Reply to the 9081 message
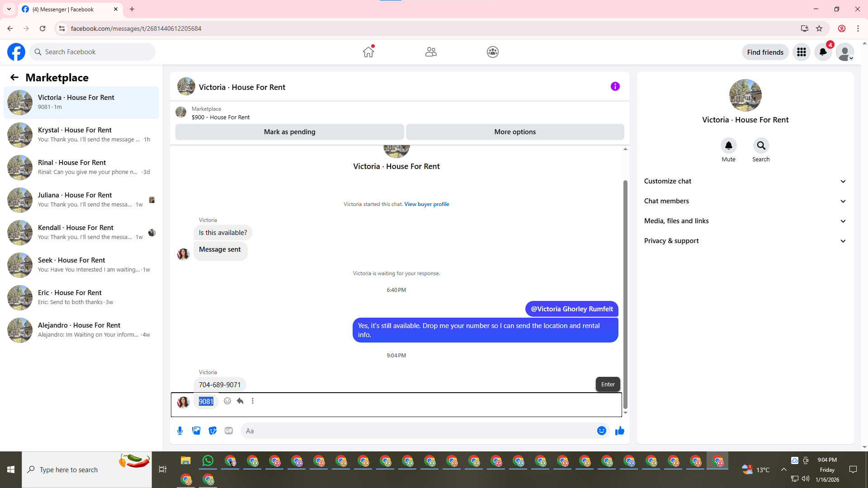The width and height of the screenshot is (868, 488). [x=240, y=401]
